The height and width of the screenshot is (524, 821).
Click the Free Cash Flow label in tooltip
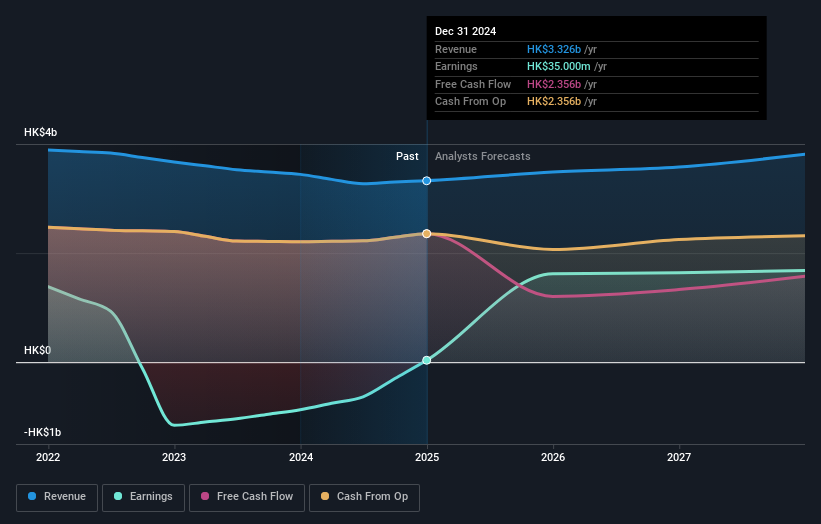tap(473, 84)
